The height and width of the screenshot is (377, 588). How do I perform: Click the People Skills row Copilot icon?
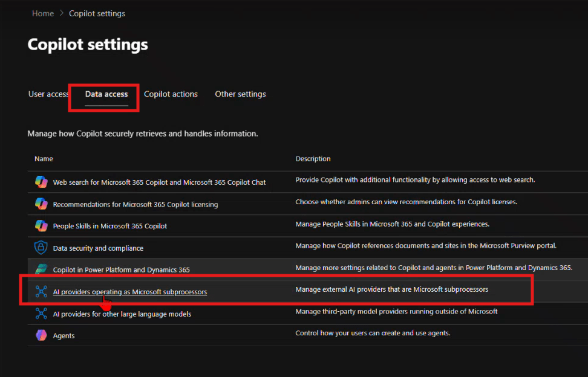[x=41, y=225]
